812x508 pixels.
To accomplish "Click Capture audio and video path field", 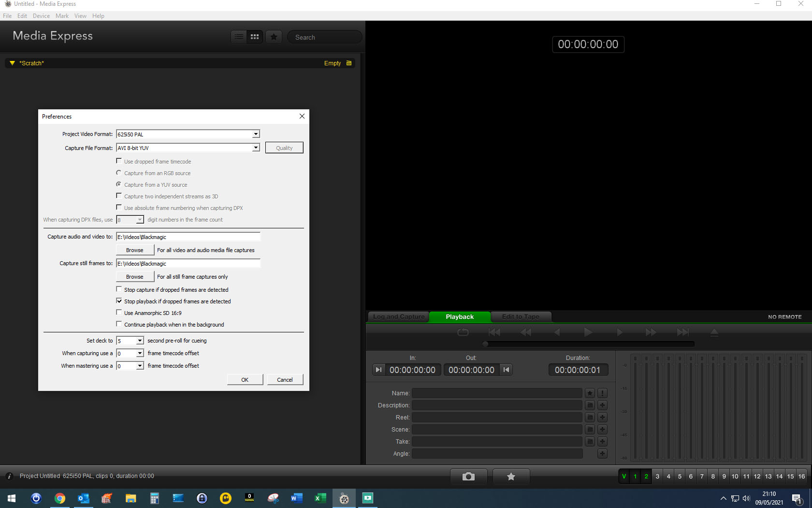I will pyautogui.click(x=188, y=237).
